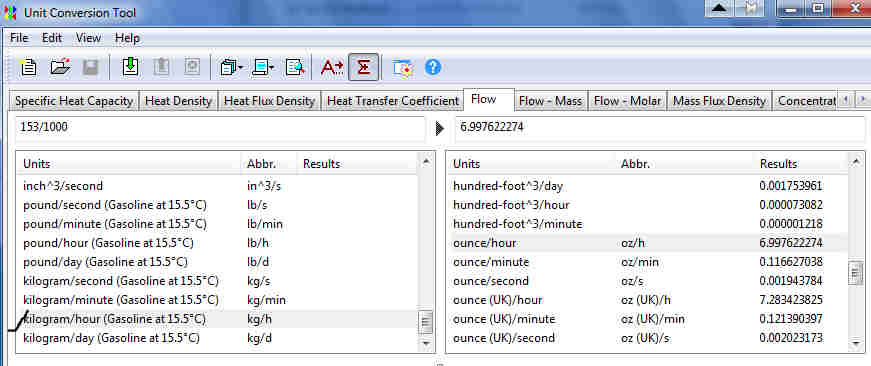The height and width of the screenshot is (366, 871).
Task: Open the Edit menu
Action: [52, 38]
